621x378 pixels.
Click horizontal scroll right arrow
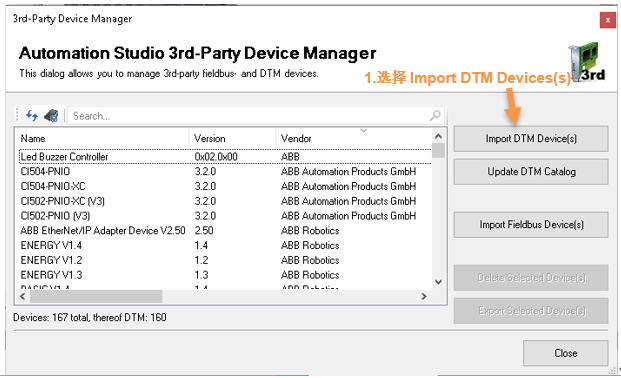coord(424,296)
